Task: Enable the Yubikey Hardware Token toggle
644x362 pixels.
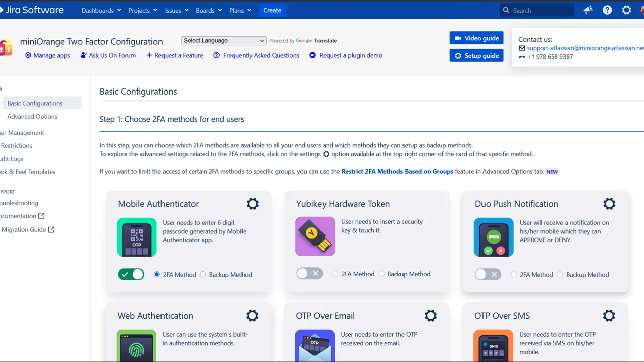Action: click(309, 274)
